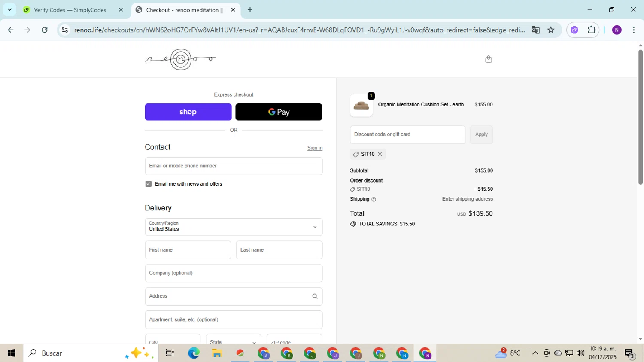This screenshot has height=362, width=644.
Task: Click the renoo logo
Action: click(x=180, y=59)
